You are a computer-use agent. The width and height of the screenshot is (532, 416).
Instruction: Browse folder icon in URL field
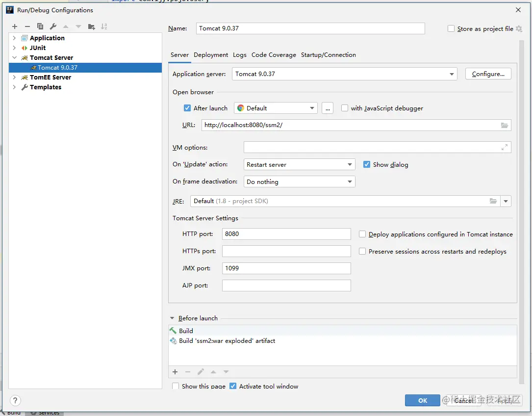pyautogui.click(x=505, y=125)
